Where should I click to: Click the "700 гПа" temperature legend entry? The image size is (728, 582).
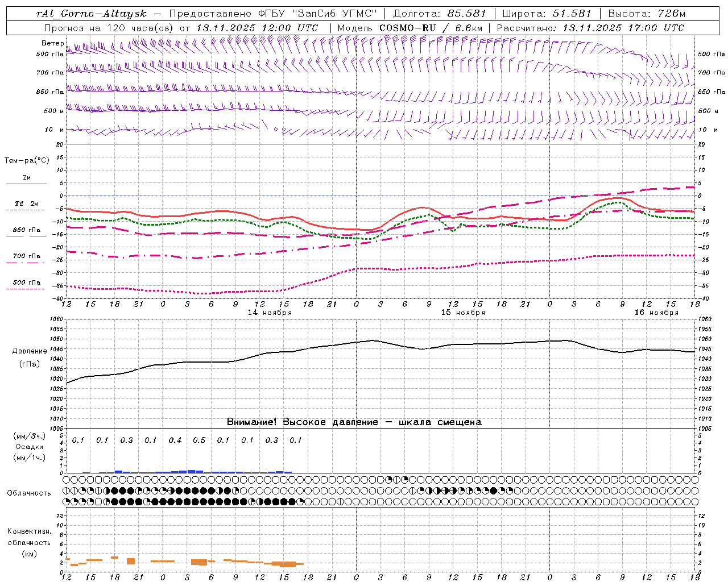pos(27,256)
